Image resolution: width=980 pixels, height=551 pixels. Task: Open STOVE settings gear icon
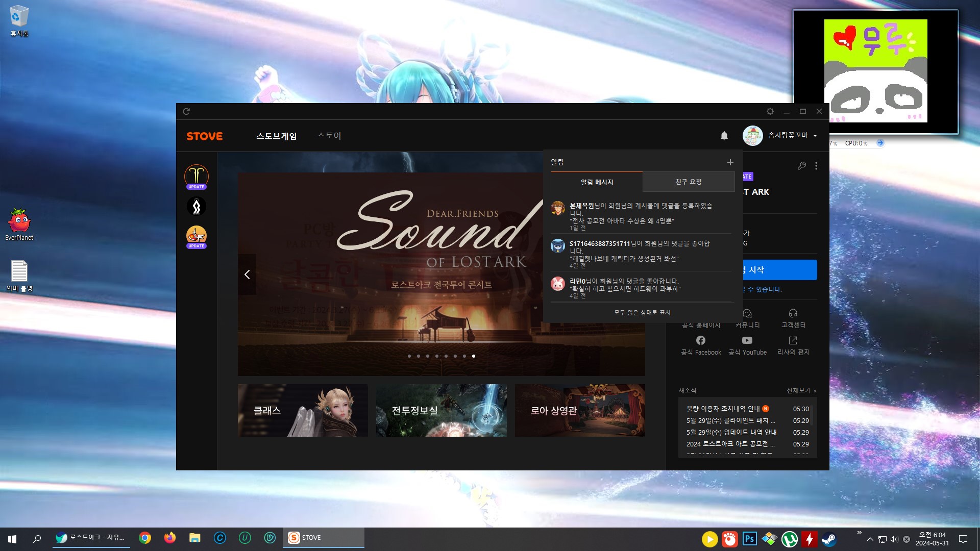(770, 111)
